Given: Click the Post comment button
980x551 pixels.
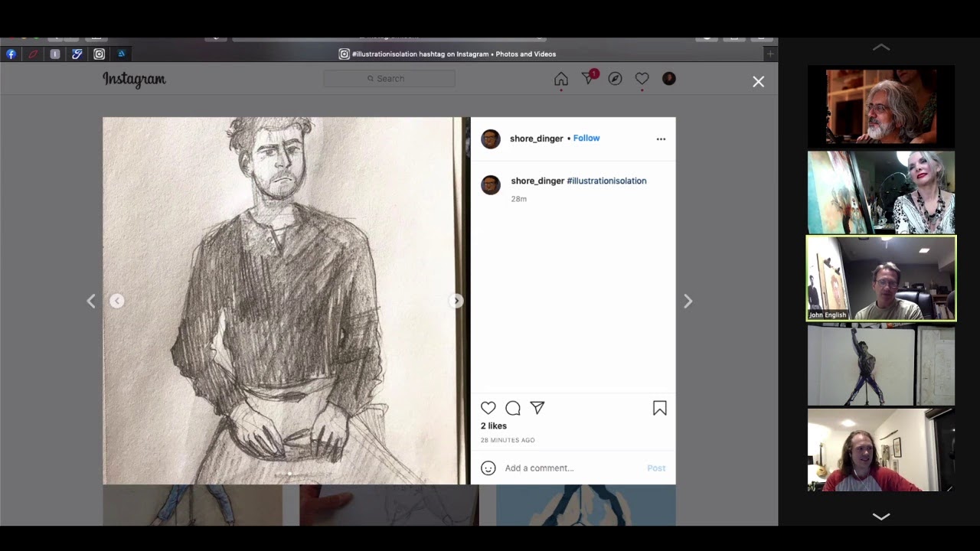Looking at the screenshot, I should [656, 468].
